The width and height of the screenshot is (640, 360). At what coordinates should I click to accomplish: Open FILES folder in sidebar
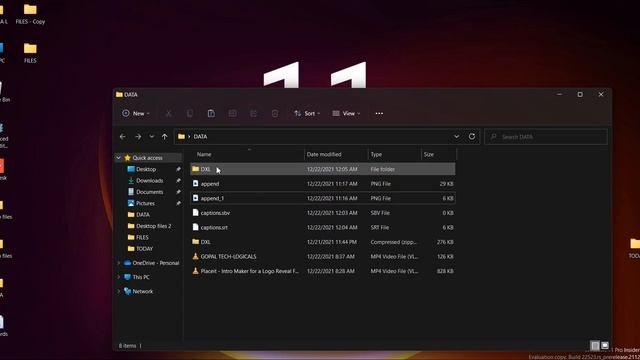(142, 237)
